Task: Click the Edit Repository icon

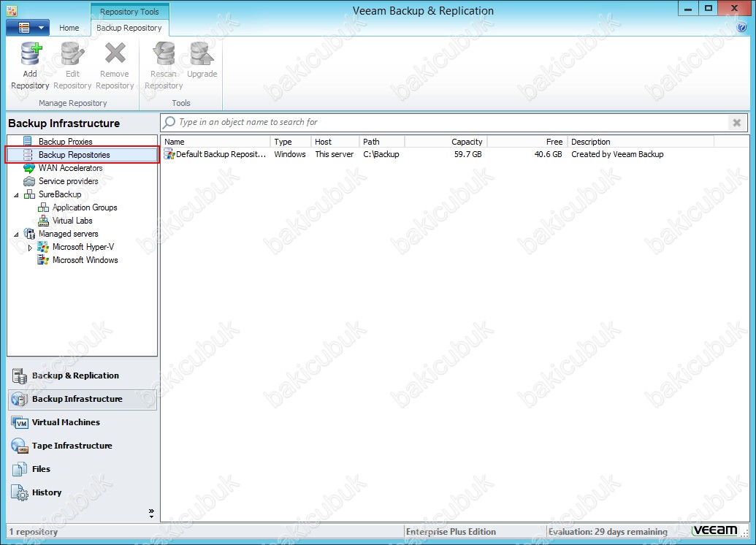Action: [x=73, y=53]
